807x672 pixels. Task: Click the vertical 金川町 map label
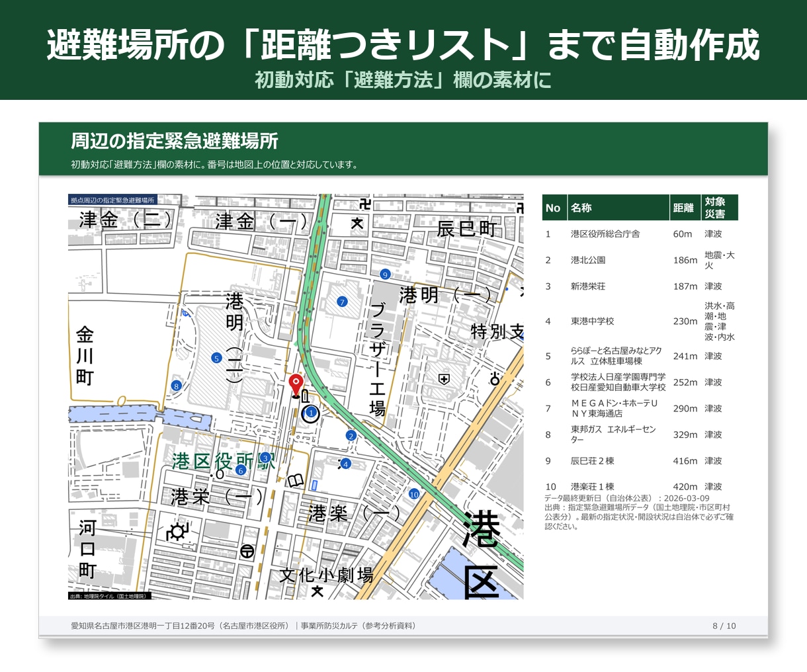point(85,356)
